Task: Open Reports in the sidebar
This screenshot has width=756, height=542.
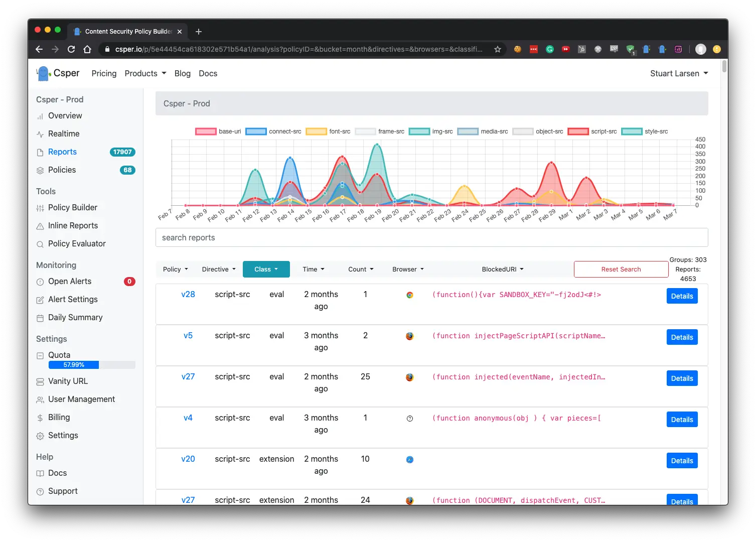Action: (x=62, y=152)
